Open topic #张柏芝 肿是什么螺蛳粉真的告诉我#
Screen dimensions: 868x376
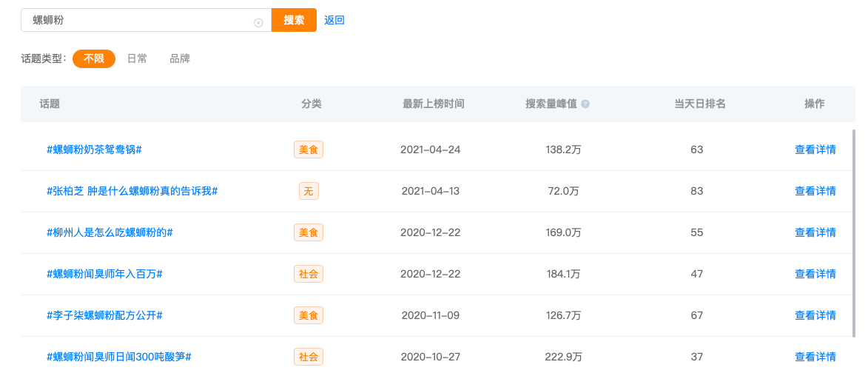132,191
